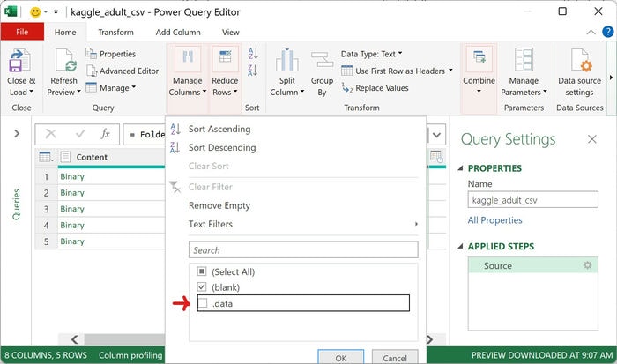Confirm the formula with the checkmark icon

click(80, 134)
